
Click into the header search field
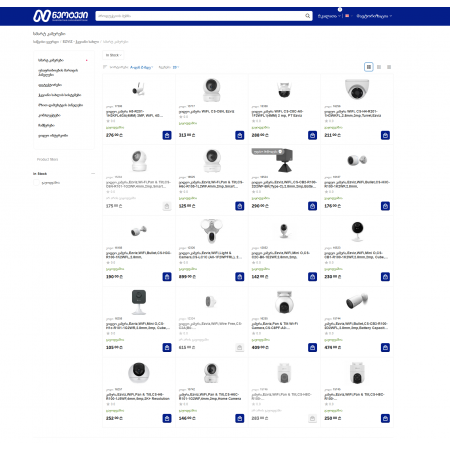click(200, 16)
